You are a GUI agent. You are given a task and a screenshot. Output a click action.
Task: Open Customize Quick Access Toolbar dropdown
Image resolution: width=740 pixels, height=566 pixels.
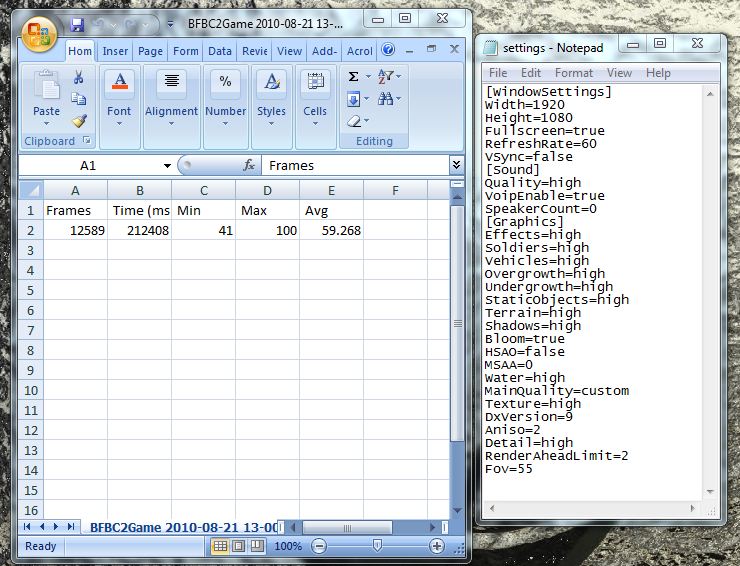[x=170, y=24]
